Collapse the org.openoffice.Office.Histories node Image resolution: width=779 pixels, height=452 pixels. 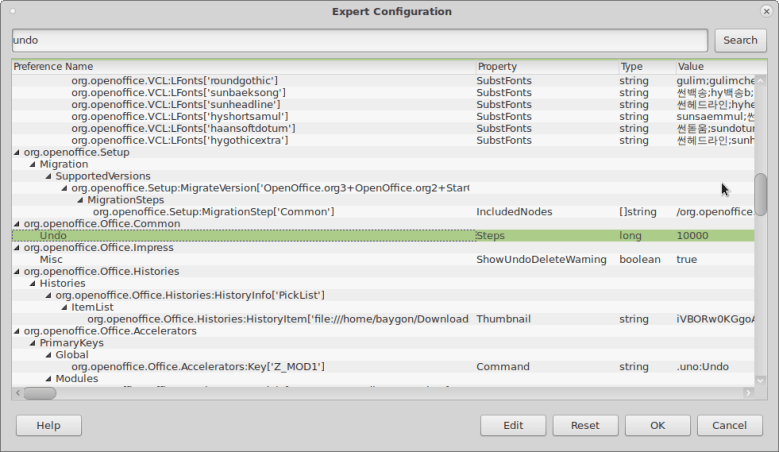coord(16,272)
